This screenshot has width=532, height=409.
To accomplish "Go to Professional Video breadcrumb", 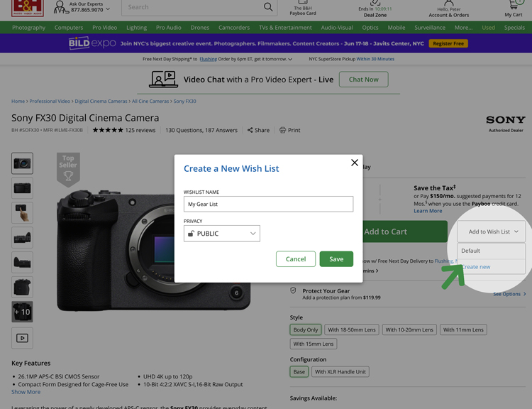I will 50,102.
